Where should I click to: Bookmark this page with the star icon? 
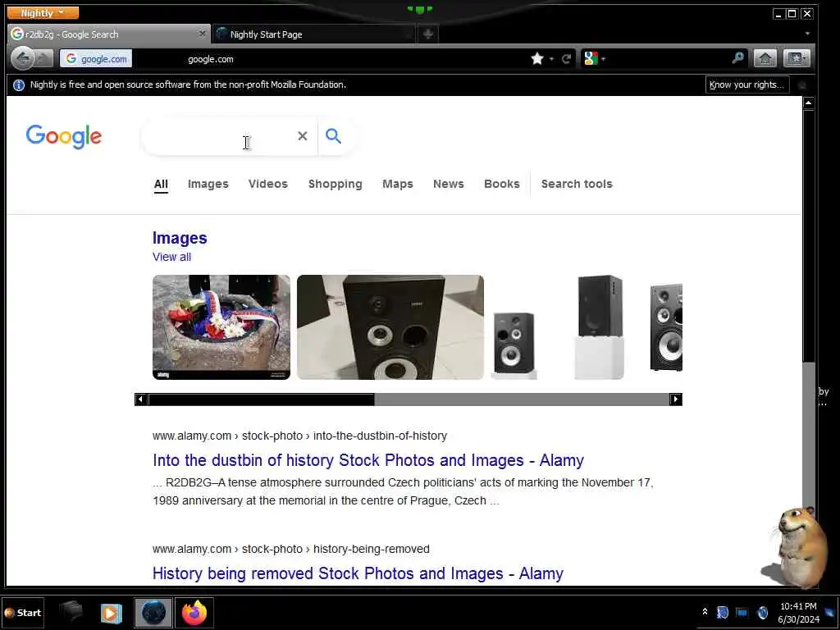pyautogui.click(x=537, y=59)
